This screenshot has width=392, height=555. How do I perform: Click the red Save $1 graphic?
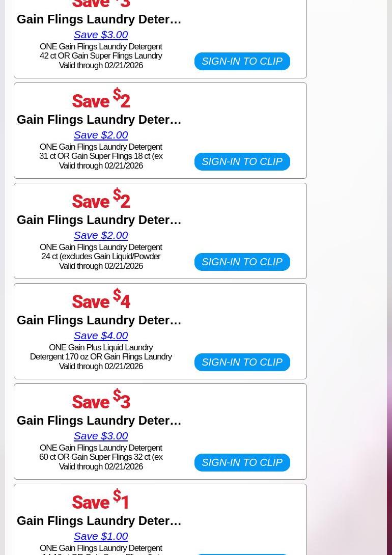(101, 499)
